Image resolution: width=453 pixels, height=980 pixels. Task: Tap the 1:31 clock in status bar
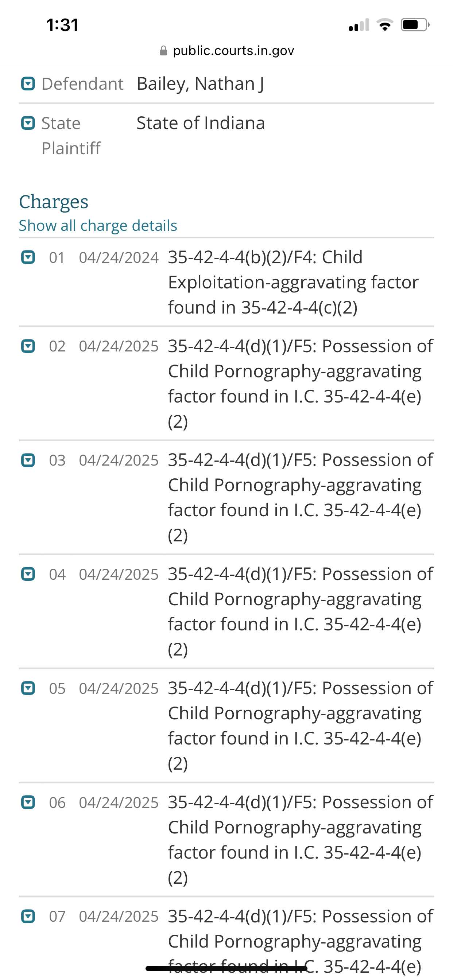[x=62, y=25]
